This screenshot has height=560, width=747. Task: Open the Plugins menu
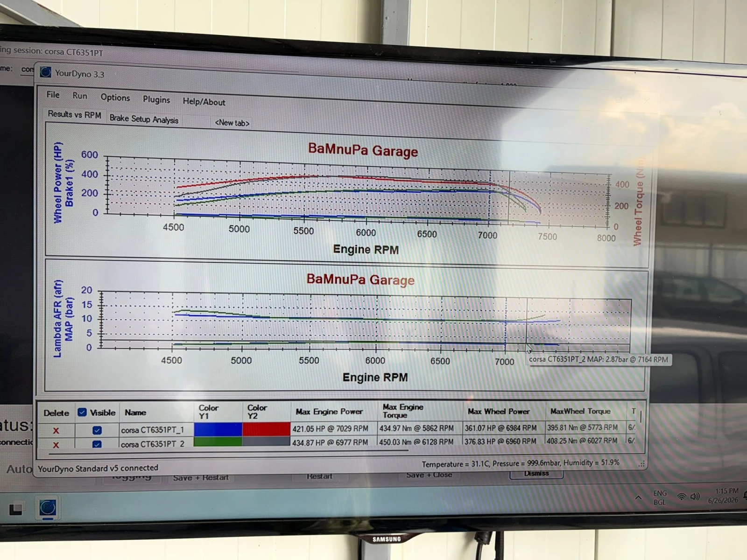[156, 99]
